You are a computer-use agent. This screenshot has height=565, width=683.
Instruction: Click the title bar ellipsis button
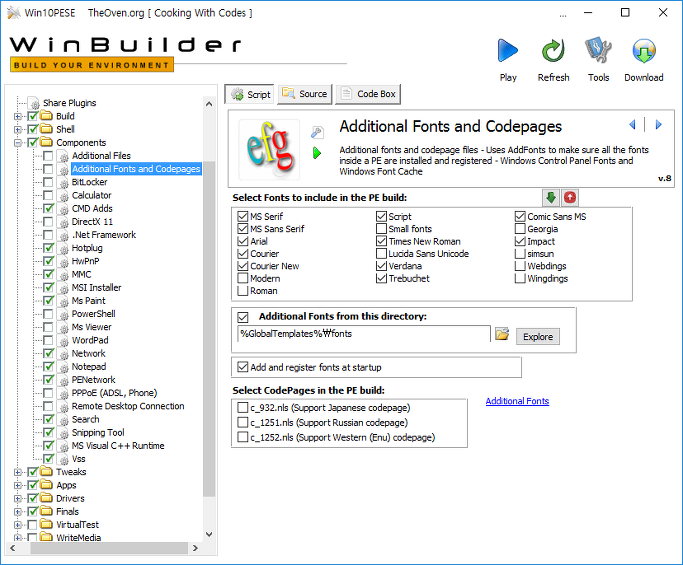tap(563, 14)
